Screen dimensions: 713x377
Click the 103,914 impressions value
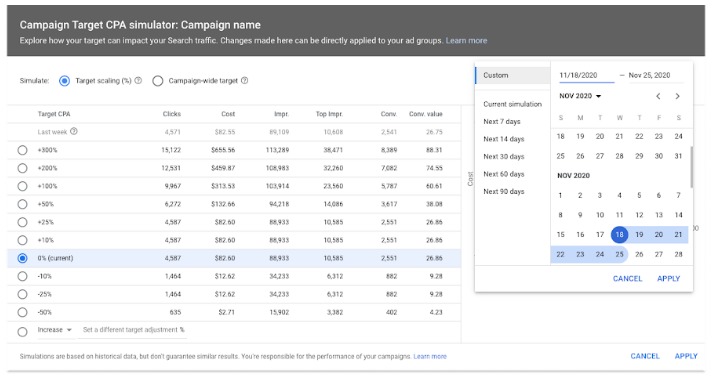[277, 186]
